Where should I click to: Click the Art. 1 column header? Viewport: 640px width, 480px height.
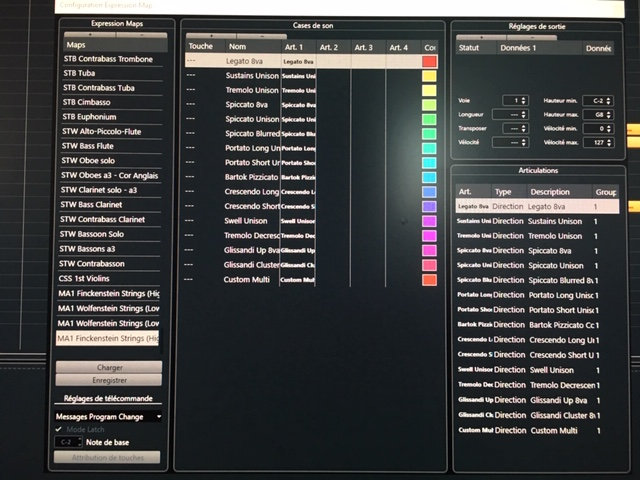pyautogui.click(x=299, y=47)
